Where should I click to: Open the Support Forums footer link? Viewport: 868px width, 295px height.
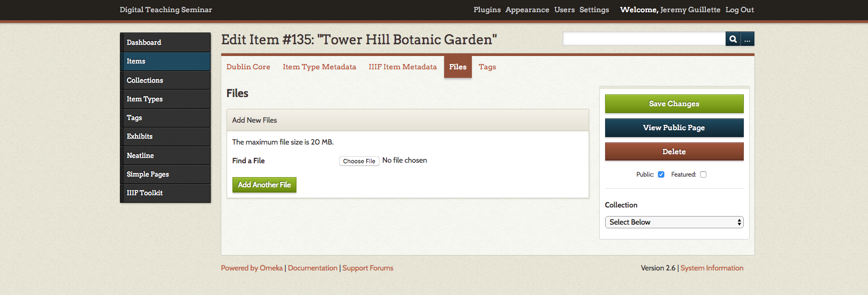tap(368, 268)
